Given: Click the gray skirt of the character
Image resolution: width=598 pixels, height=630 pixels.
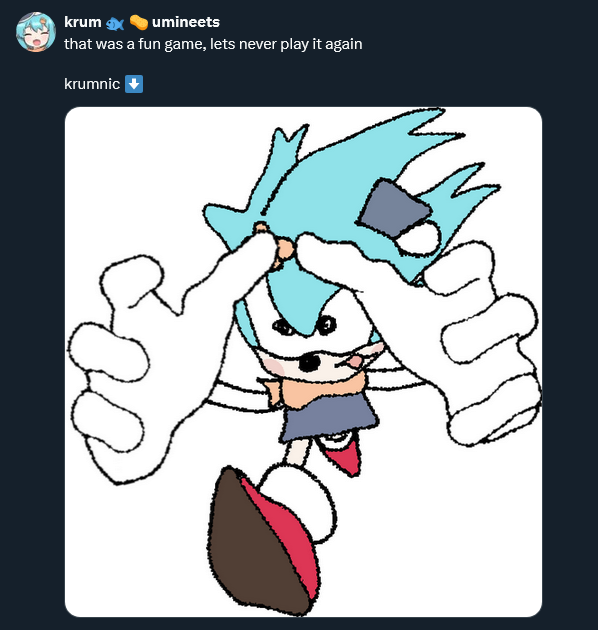Looking at the screenshot, I should 328,416.
